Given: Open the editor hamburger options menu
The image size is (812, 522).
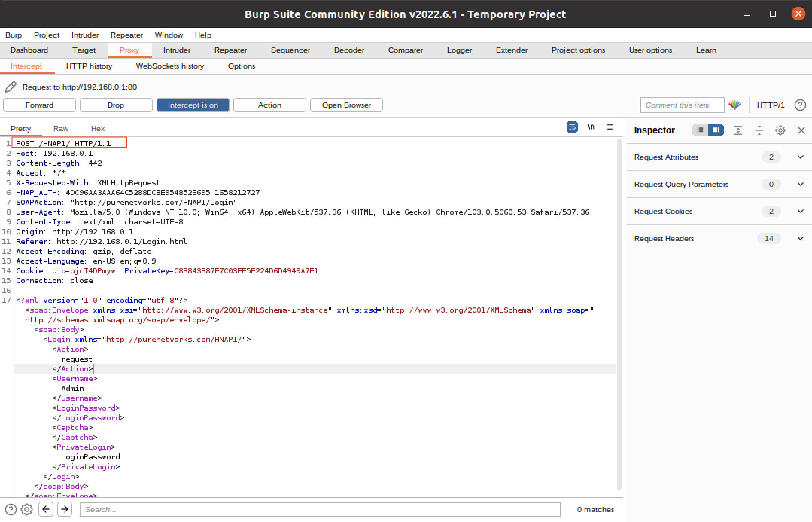Looking at the screenshot, I should pyautogui.click(x=610, y=127).
